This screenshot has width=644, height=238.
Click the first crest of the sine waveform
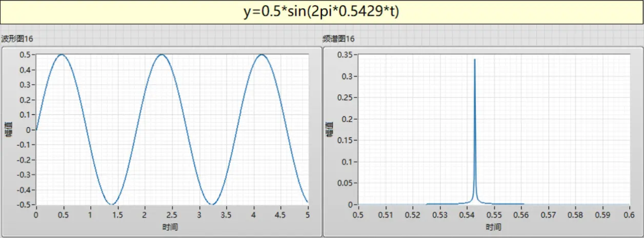point(61,54)
